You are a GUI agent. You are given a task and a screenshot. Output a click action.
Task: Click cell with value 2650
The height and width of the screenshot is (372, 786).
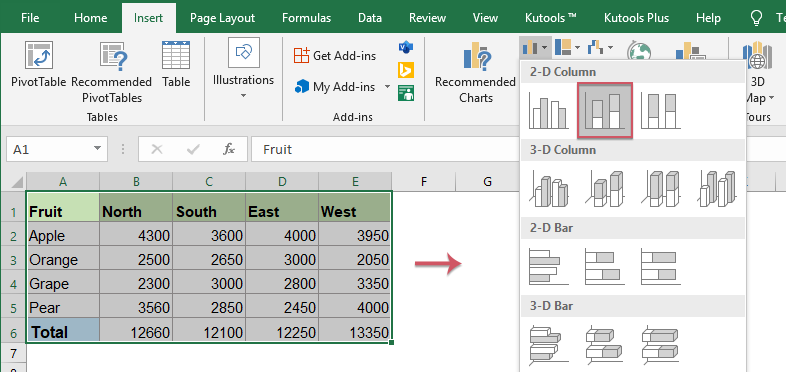pyautogui.click(x=209, y=259)
